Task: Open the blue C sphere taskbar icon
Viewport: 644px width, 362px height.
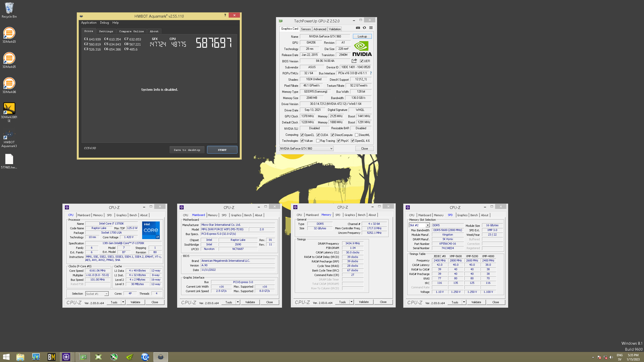Action: (145, 357)
